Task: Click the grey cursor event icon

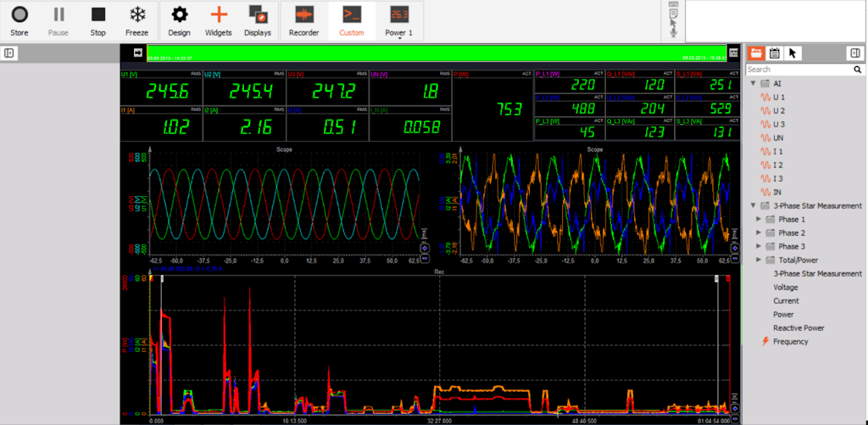Action: coord(673,23)
